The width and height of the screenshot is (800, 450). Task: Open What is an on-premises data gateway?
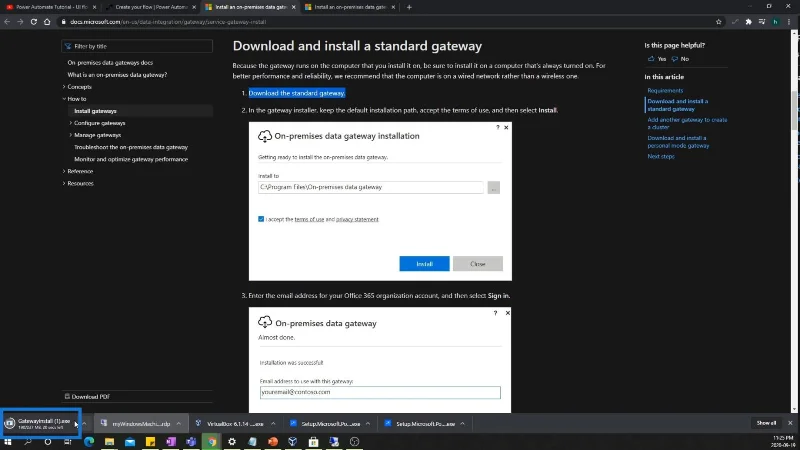(x=117, y=75)
